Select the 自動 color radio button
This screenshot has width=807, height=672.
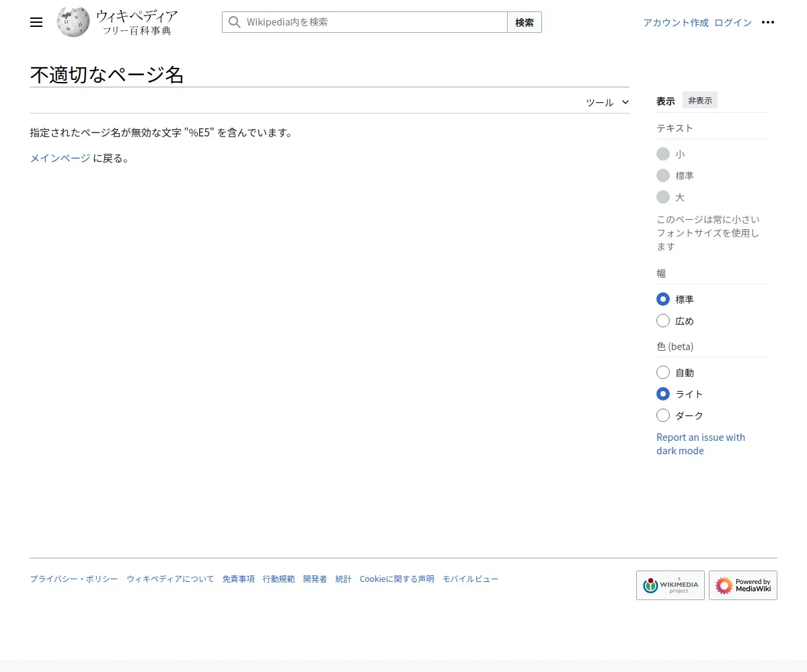pyautogui.click(x=663, y=372)
